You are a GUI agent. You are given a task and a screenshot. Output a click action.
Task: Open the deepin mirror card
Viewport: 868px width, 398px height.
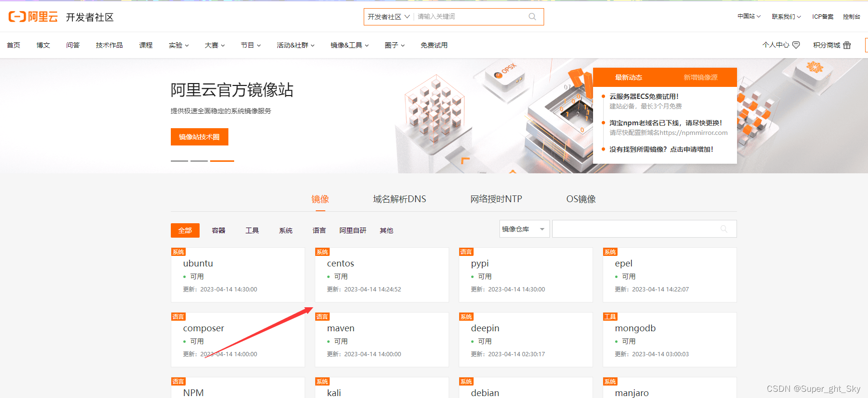(526, 339)
